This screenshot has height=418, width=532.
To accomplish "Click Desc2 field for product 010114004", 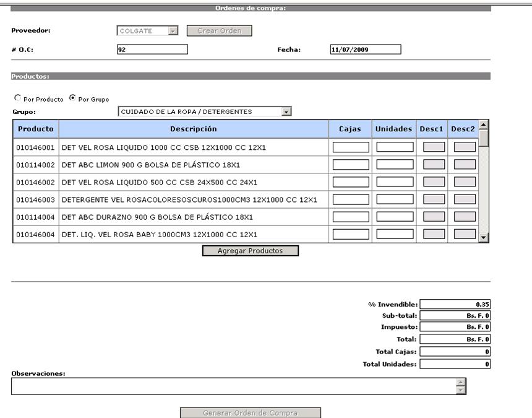I will click(465, 217).
